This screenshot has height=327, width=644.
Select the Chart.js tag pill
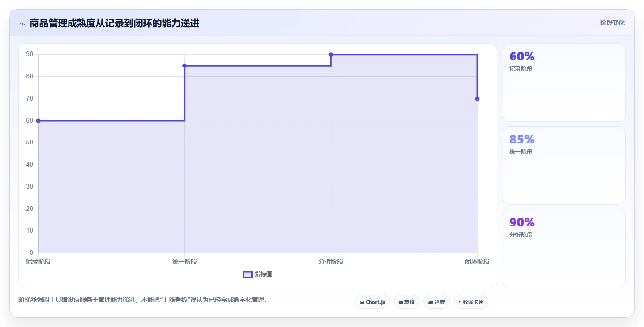click(372, 302)
